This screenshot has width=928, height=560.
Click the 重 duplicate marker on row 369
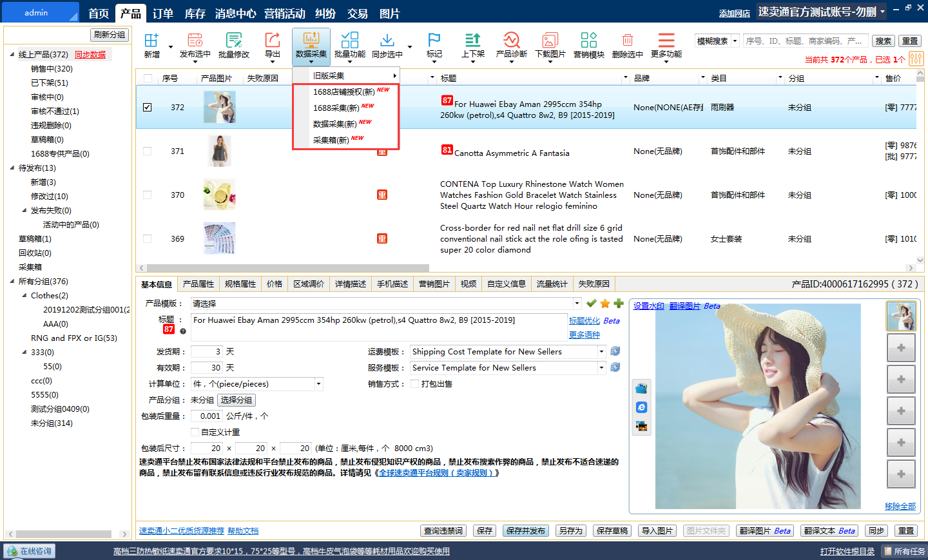tap(382, 238)
